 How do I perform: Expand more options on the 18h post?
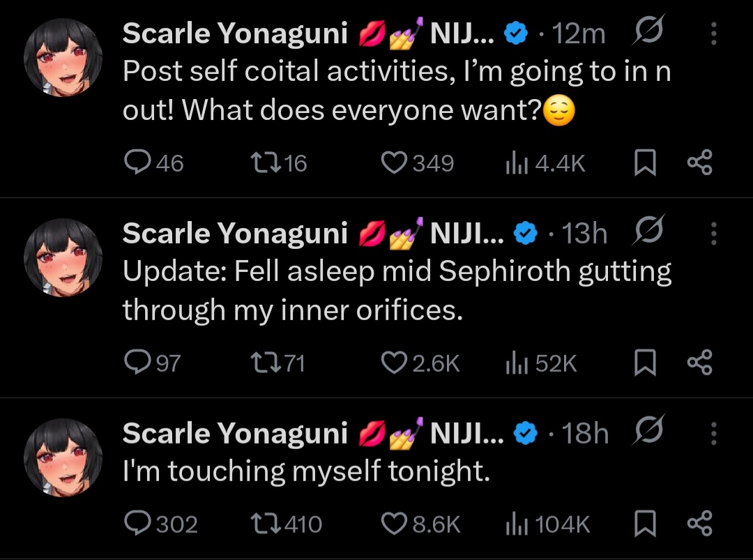[x=713, y=433]
